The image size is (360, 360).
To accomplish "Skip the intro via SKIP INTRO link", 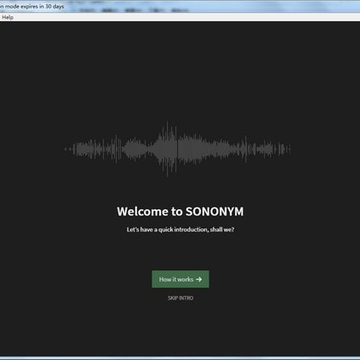I will tap(180, 298).
